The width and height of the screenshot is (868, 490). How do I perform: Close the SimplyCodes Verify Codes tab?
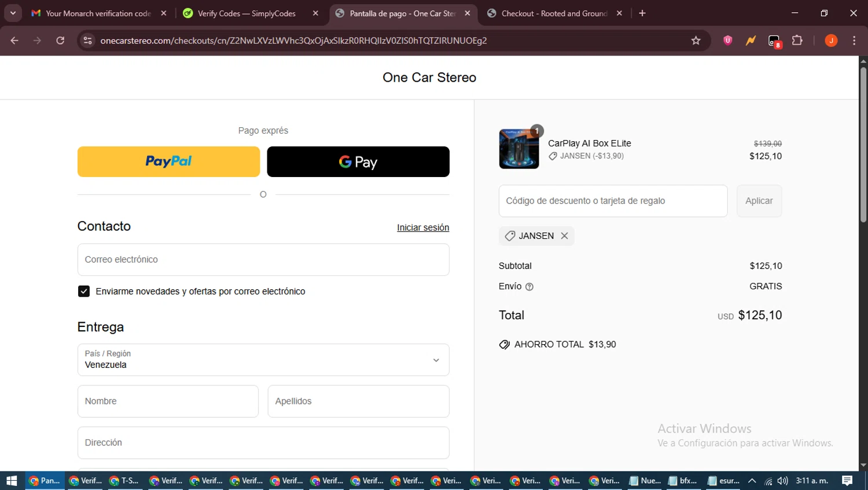pos(315,13)
